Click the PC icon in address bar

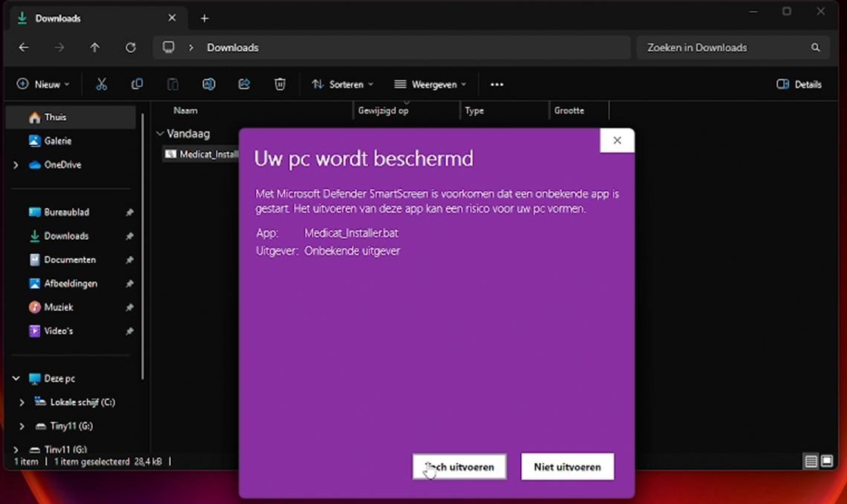(x=169, y=48)
